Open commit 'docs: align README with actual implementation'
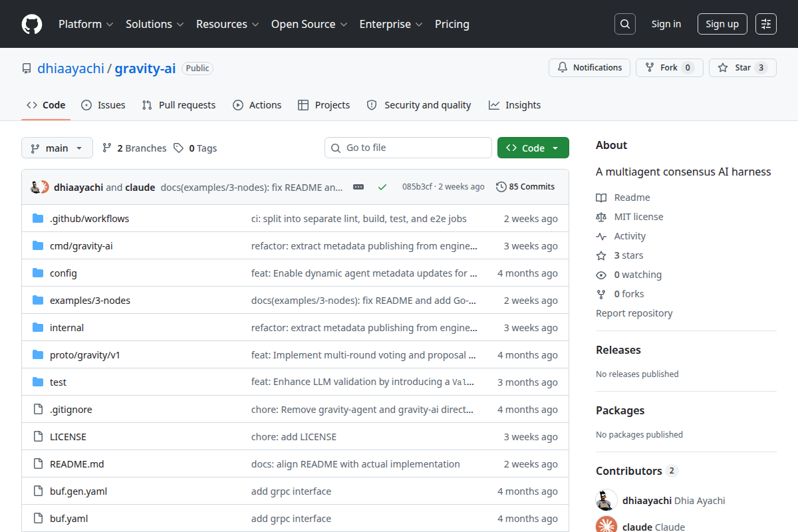The width and height of the screenshot is (798, 532). point(356,464)
